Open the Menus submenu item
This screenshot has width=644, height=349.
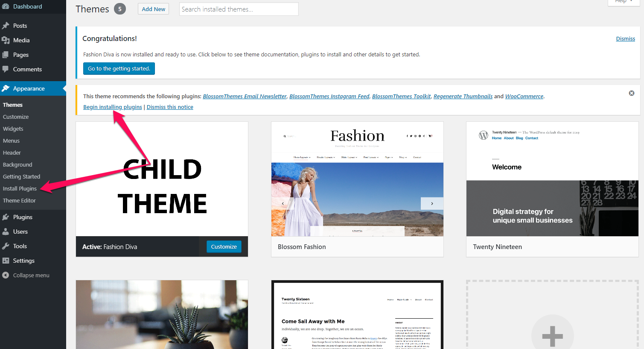[x=12, y=141]
